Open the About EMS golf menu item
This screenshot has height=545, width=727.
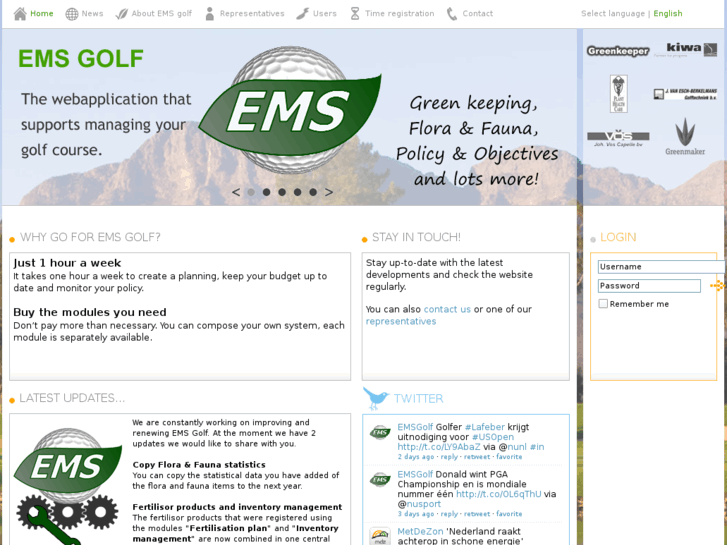pos(161,13)
